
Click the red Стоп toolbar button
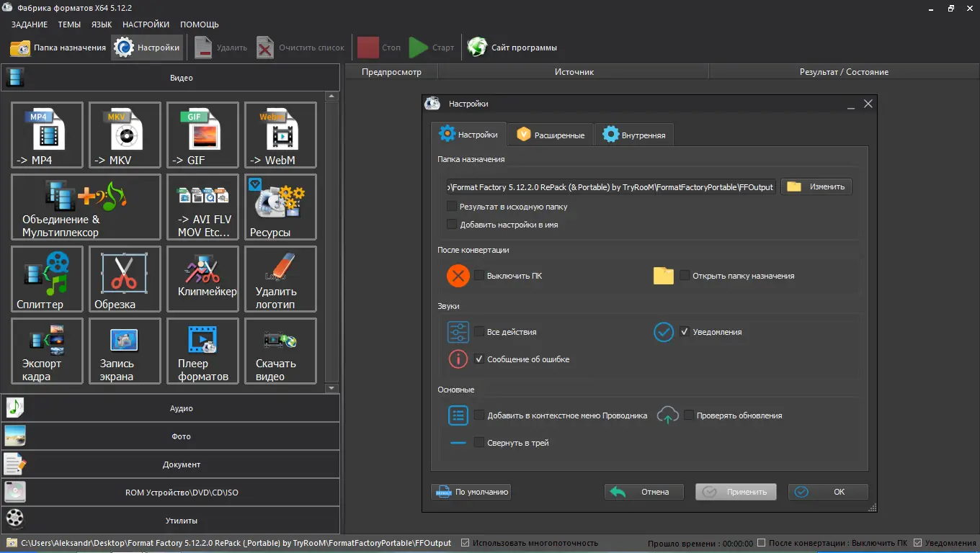click(x=380, y=48)
